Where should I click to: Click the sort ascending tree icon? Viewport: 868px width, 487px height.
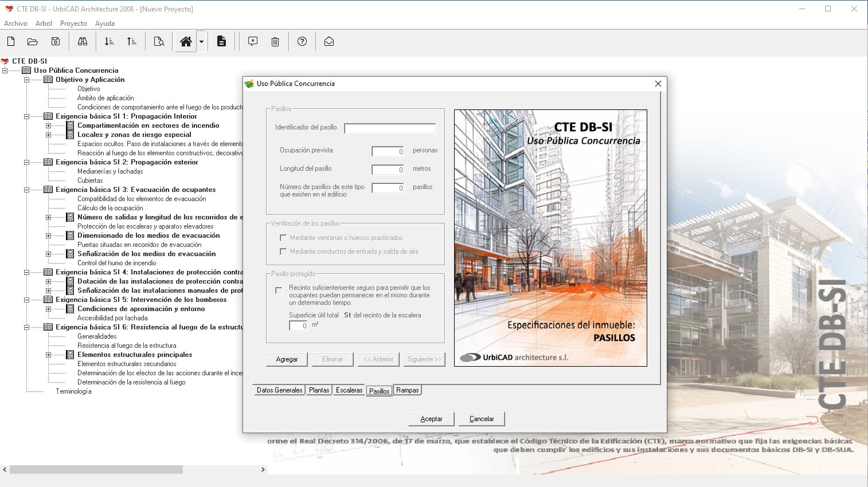pyautogui.click(x=131, y=41)
